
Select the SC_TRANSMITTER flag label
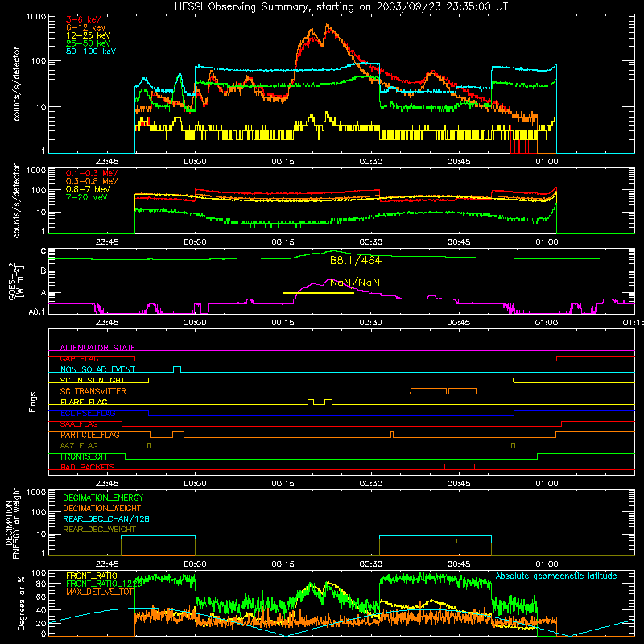[x=93, y=391]
